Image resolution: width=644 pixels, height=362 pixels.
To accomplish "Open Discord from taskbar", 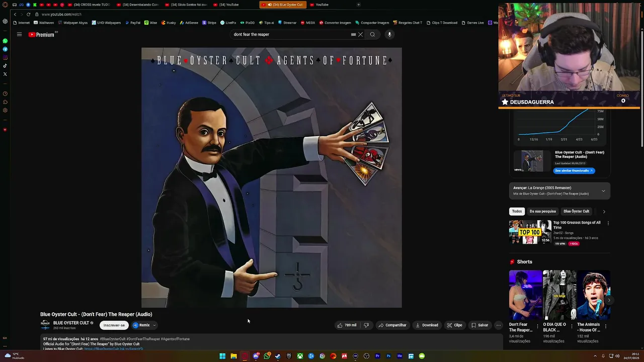I will (256, 356).
